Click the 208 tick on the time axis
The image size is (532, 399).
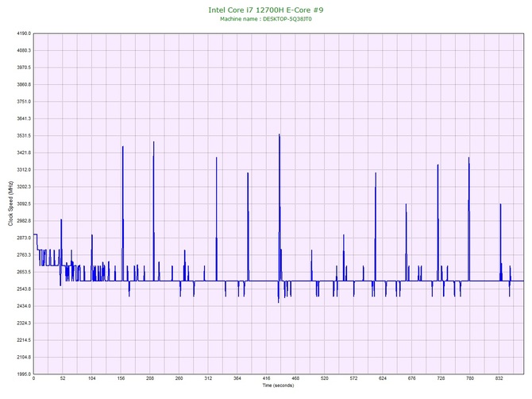[x=150, y=378]
